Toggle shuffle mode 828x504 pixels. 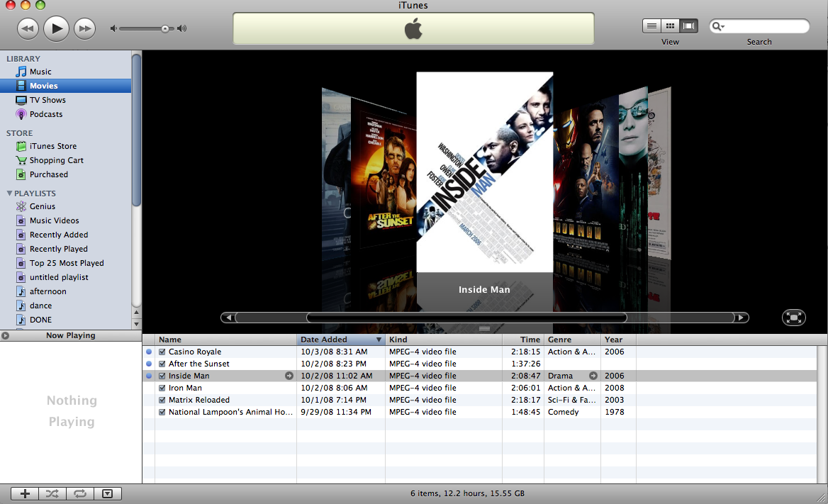(x=52, y=493)
